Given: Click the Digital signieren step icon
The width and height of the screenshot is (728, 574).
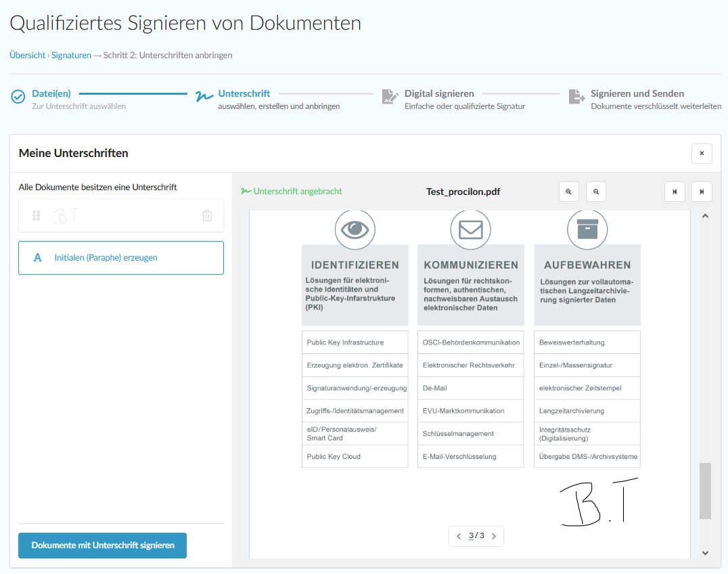Looking at the screenshot, I should pyautogui.click(x=390, y=97).
